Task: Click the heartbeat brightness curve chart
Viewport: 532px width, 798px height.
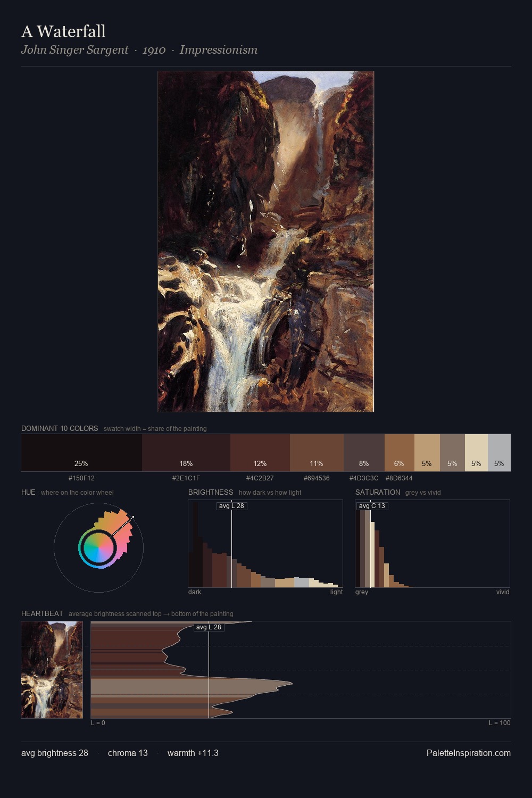Action: pos(301,670)
